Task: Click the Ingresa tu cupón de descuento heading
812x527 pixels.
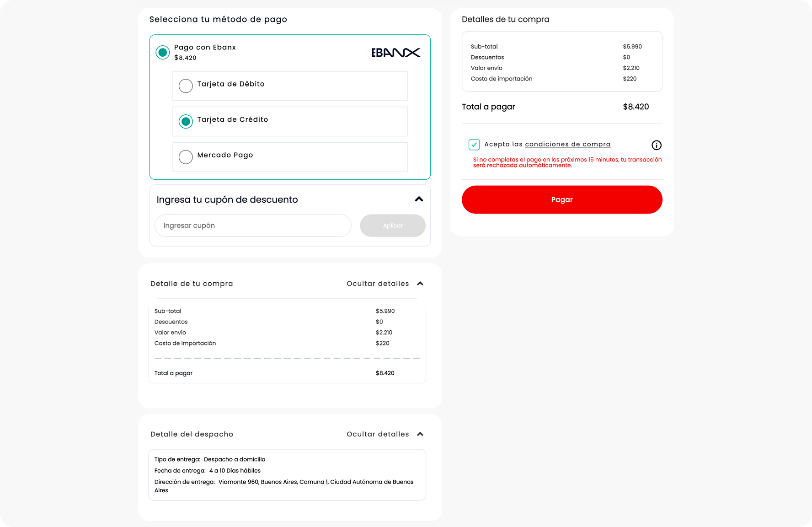Action: point(227,199)
